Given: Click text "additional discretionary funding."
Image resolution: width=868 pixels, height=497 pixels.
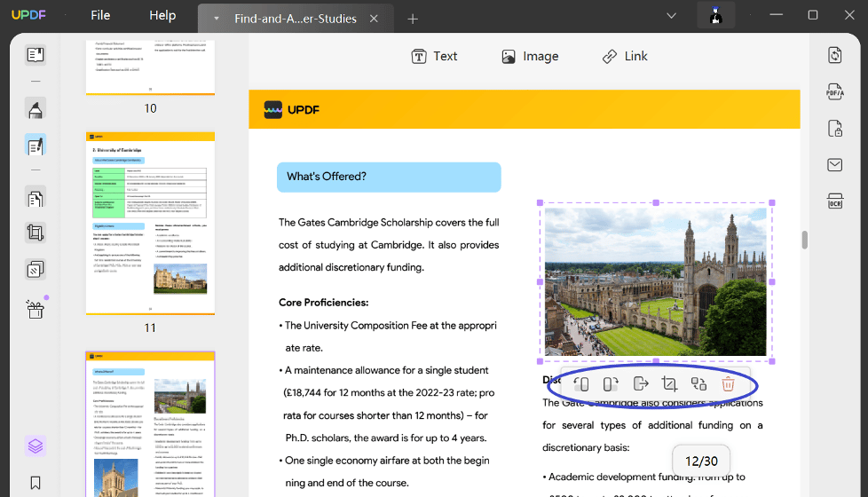Looking at the screenshot, I should tap(351, 267).
